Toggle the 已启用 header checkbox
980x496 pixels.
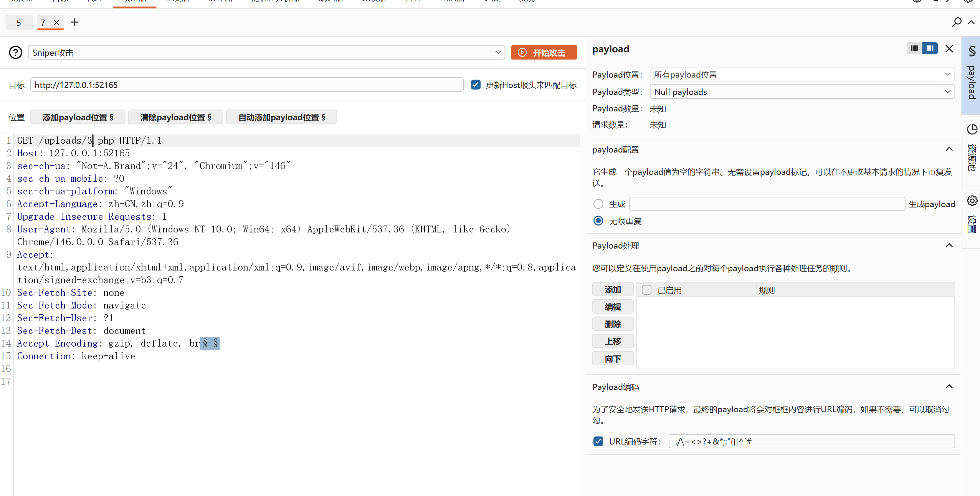click(x=647, y=290)
